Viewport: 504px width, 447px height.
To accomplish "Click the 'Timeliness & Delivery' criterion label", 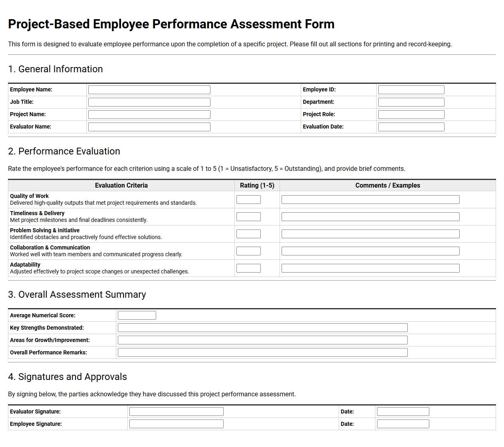I will coord(37,213).
